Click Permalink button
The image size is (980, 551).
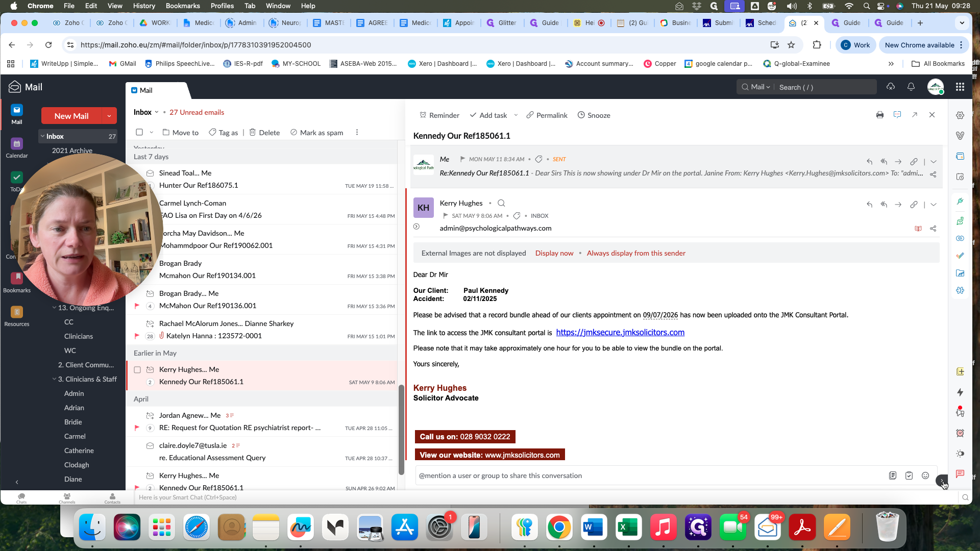547,115
